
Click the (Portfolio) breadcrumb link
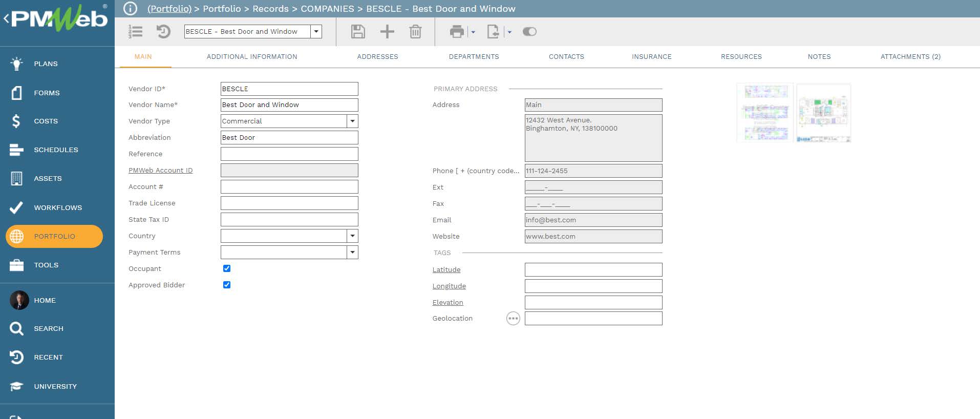[x=169, y=9]
